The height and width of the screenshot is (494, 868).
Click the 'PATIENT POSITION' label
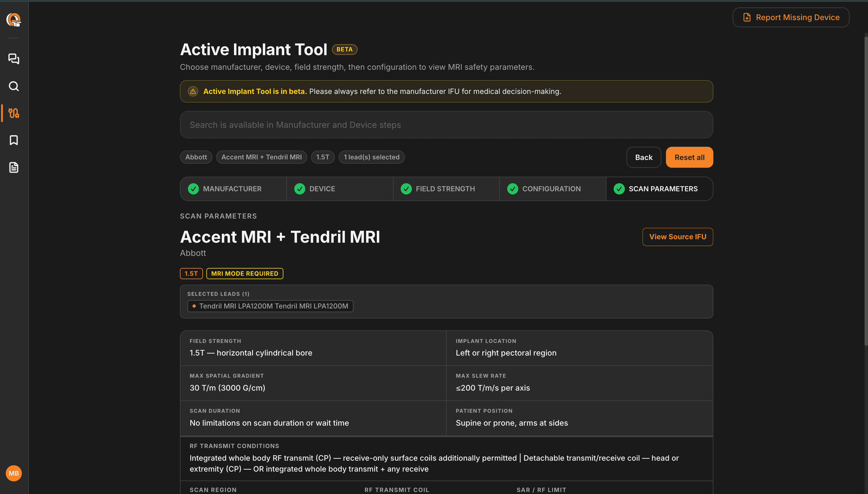tap(484, 410)
